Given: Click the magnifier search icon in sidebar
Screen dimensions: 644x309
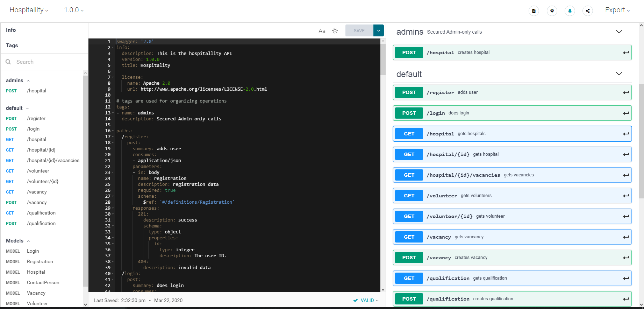Looking at the screenshot, I should [x=8, y=62].
